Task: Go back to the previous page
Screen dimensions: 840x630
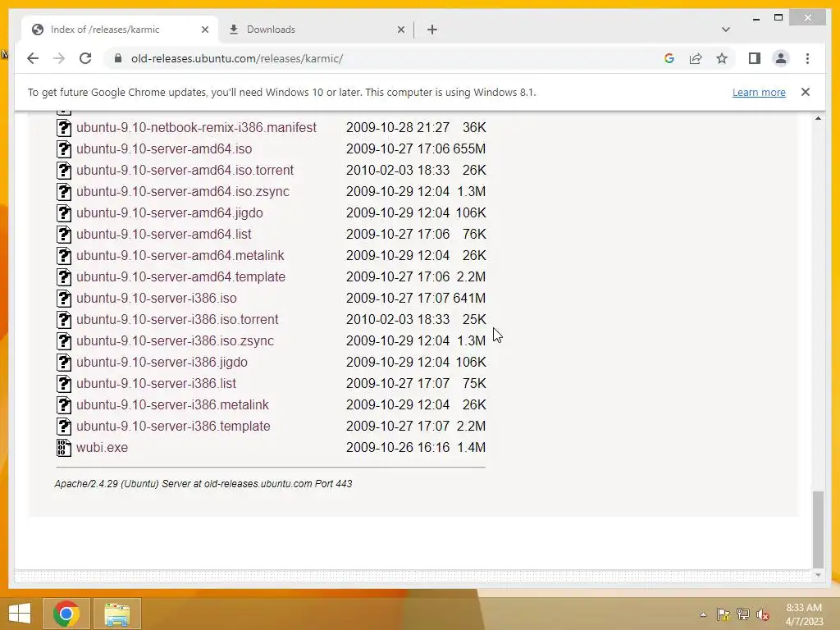Action: pyautogui.click(x=33, y=58)
